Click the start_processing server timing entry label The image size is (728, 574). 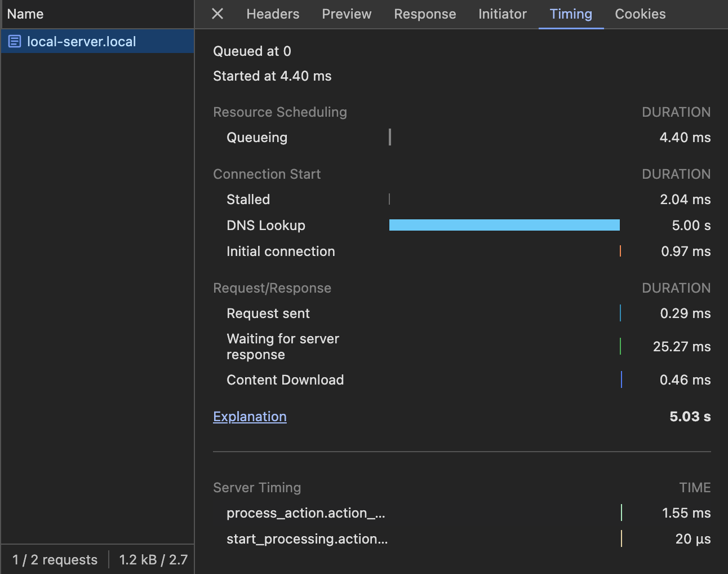pos(307,539)
